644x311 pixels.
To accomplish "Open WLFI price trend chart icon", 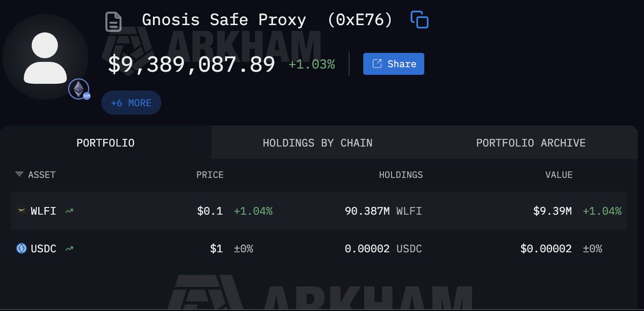I will tap(69, 211).
